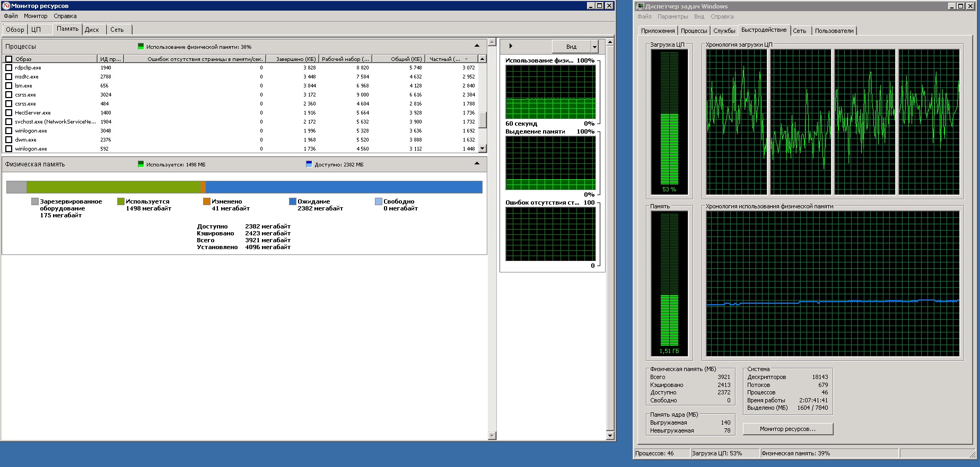Viewport: 980px width, 467px height.
Task: Collapse the Процессы section chevron
Action: coord(477,46)
